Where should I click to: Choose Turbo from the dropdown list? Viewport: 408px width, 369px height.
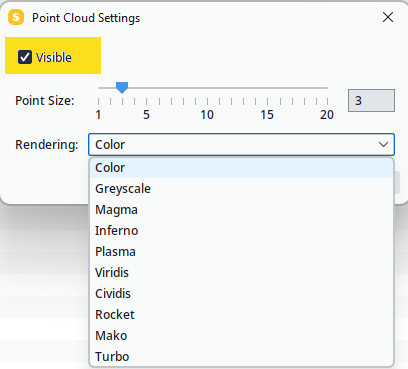click(x=241, y=357)
